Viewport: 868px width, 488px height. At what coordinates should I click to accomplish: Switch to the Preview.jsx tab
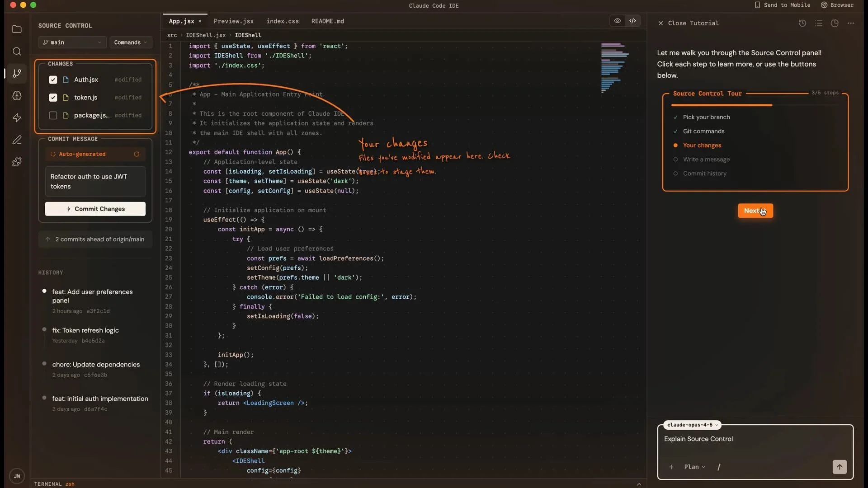click(x=233, y=21)
